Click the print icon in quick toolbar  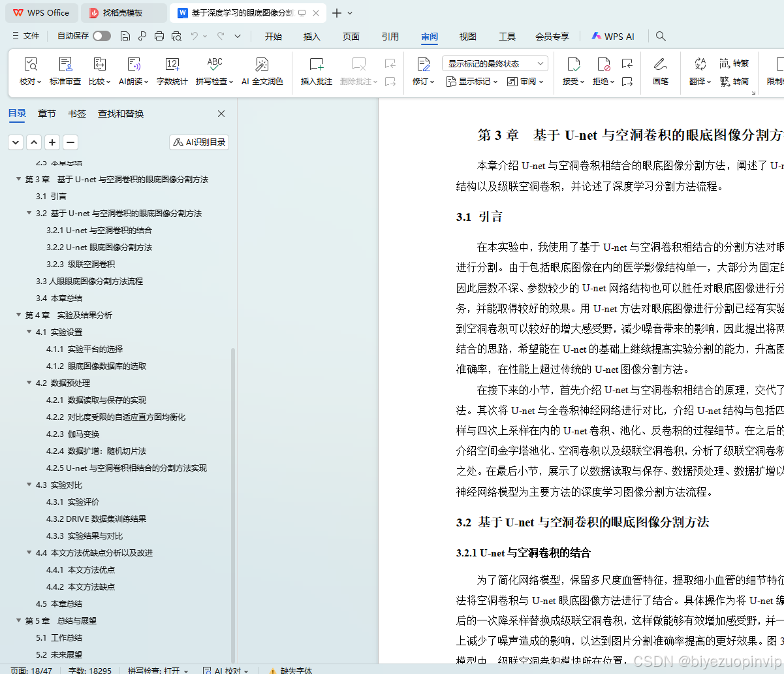coord(159,36)
